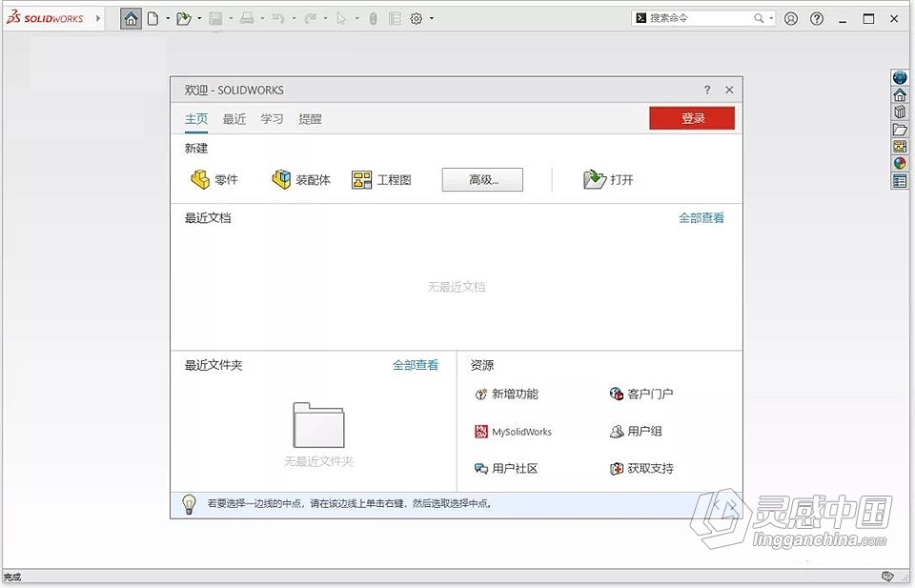Switch to the 最近 tab
Viewport: 915px width, 588px height.
[234, 119]
